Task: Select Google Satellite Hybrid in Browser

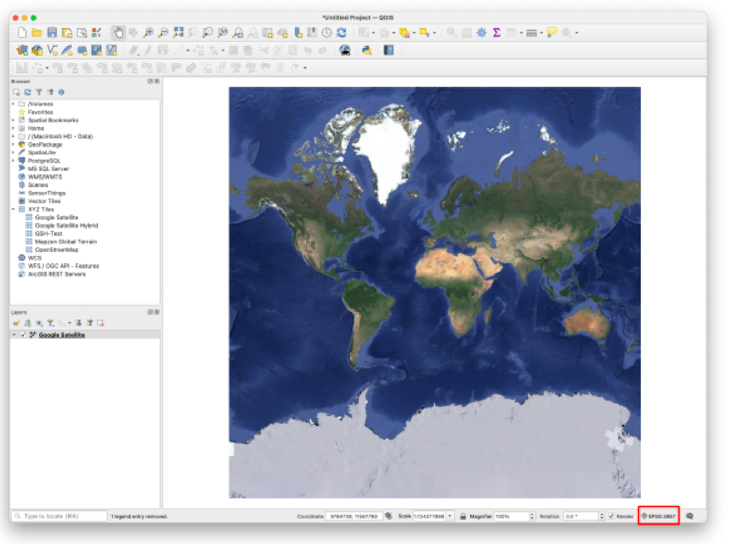Action: (x=66, y=226)
